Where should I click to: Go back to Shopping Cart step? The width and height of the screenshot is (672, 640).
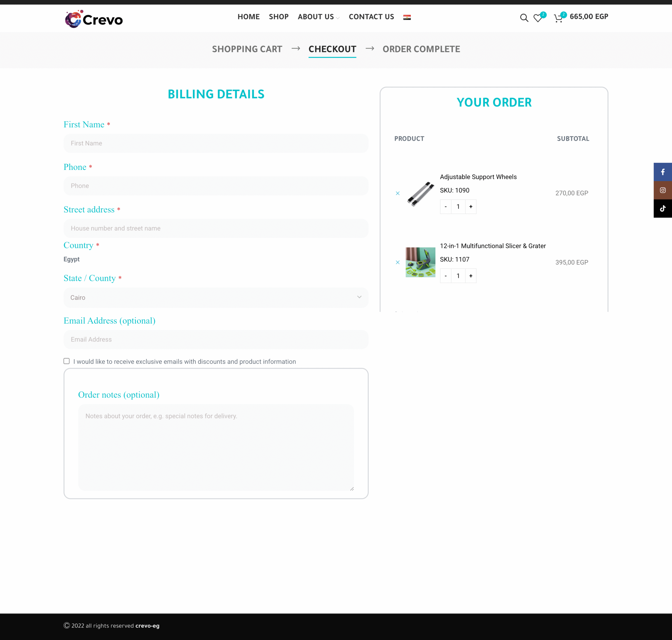247,49
